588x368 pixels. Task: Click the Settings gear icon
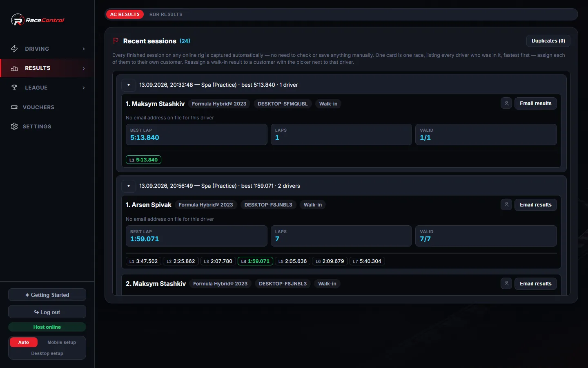pyautogui.click(x=14, y=126)
